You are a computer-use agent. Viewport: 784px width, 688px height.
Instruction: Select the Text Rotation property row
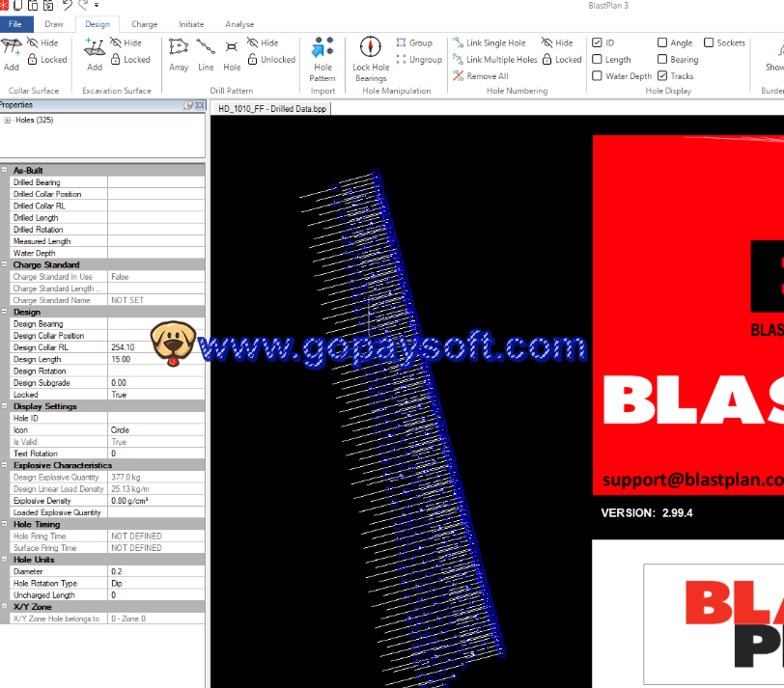[x=107, y=454]
